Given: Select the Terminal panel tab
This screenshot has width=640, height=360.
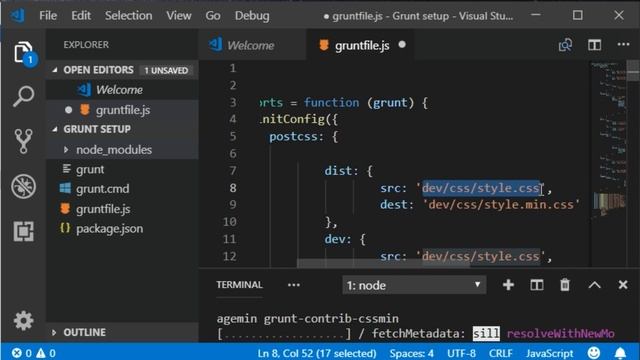Looking at the screenshot, I should click(x=239, y=285).
